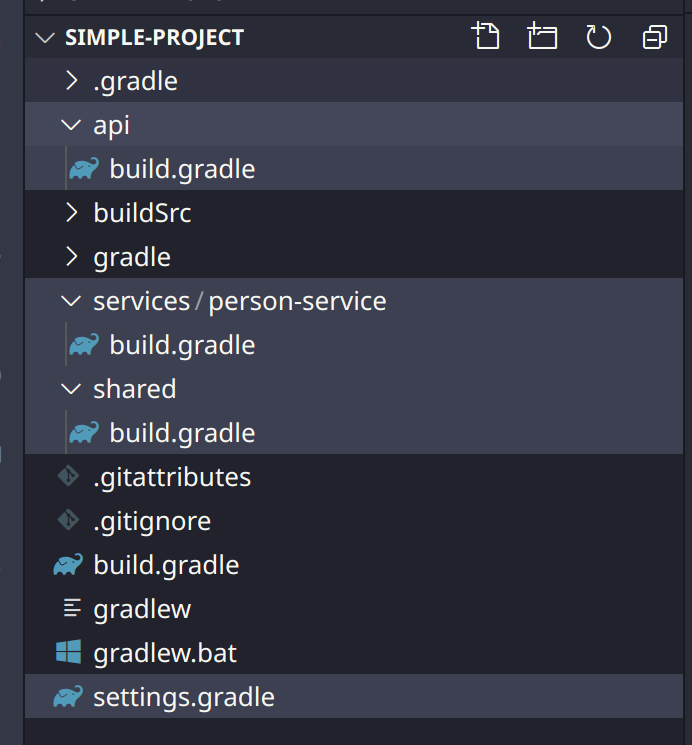Image resolution: width=692 pixels, height=745 pixels.
Task: Click the New Folder icon
Action: 542,38
